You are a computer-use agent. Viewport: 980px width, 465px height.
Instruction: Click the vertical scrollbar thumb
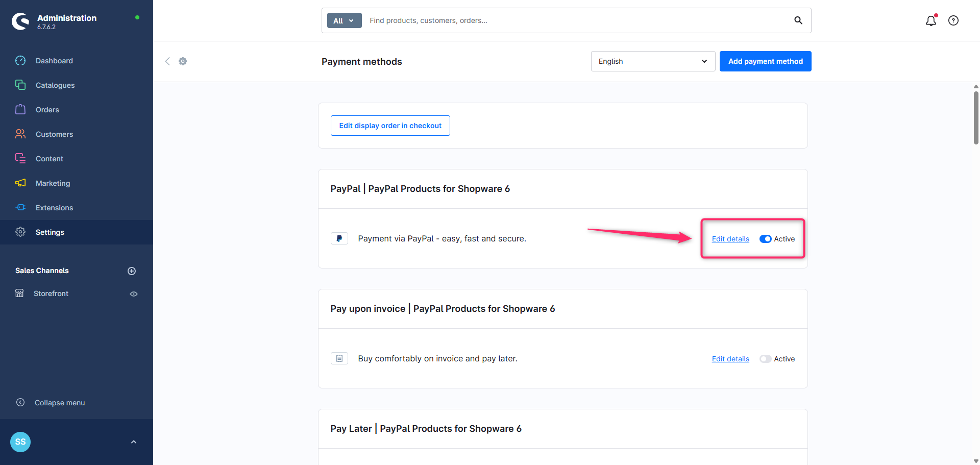coord(976,118)
